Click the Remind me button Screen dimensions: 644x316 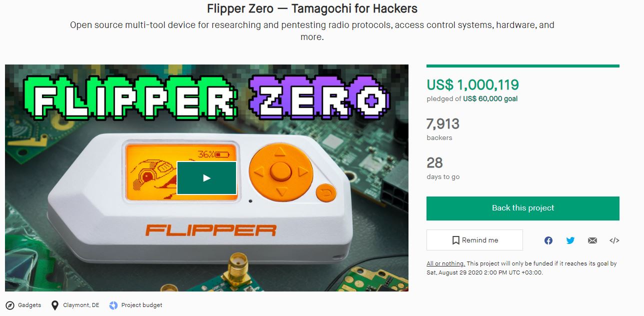pyautogui.click(x=474, y=240)
